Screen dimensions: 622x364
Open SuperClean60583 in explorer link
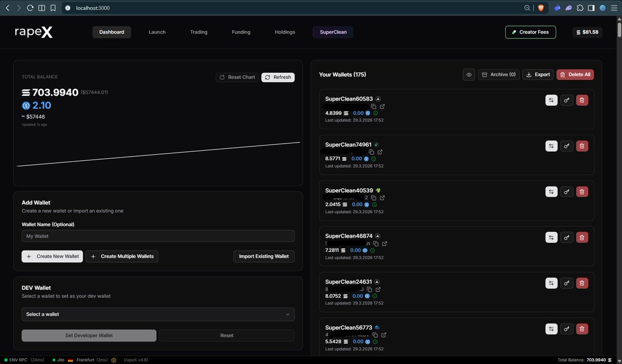point(382,107)
